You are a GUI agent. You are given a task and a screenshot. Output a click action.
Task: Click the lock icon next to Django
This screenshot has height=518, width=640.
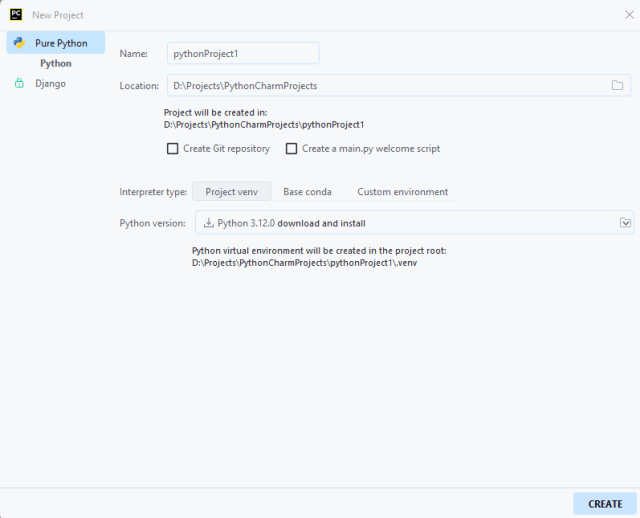[x=19, y=83]
